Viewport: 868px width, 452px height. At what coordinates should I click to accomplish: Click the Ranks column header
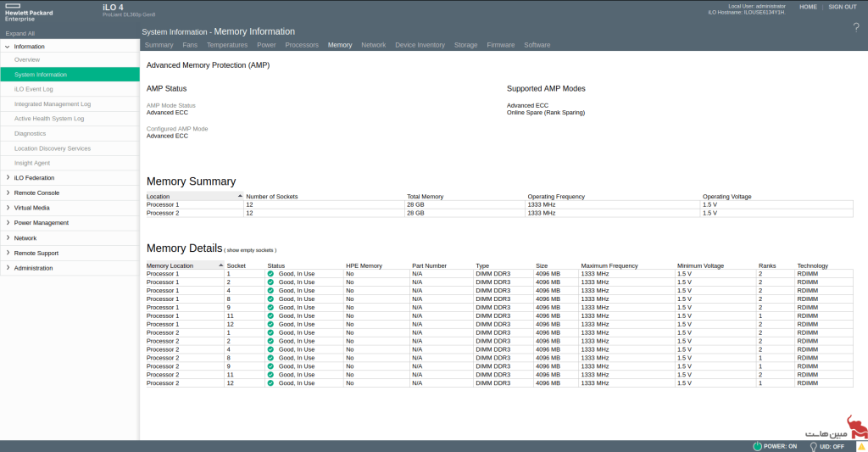pyautogui.click(x=766, y=265)
